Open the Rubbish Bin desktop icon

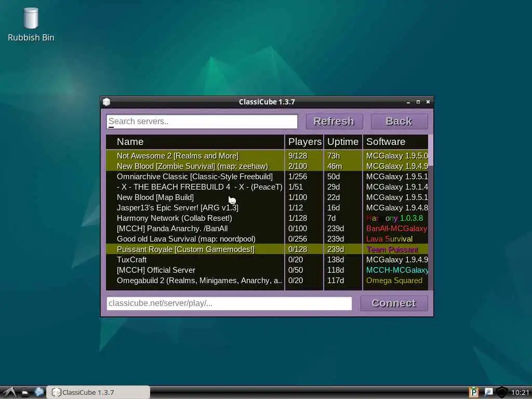[x=31, y=24]
